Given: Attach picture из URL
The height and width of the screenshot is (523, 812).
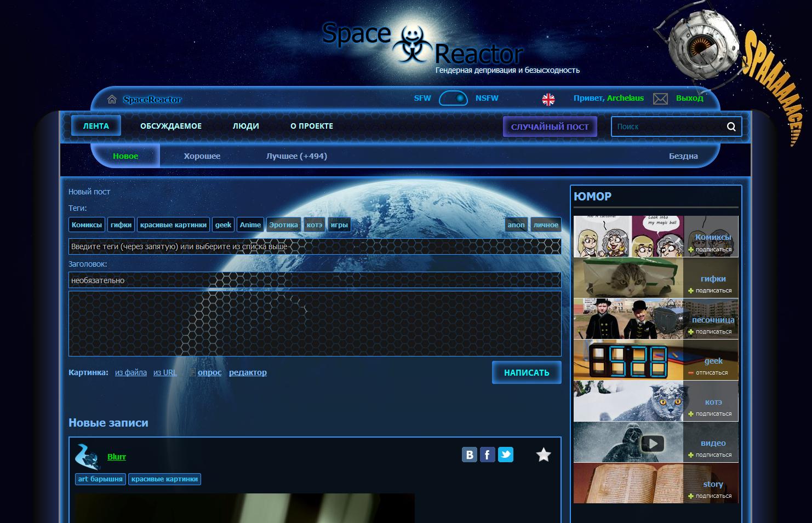Looking at the screenshot, I should click(x=165, y=372).
